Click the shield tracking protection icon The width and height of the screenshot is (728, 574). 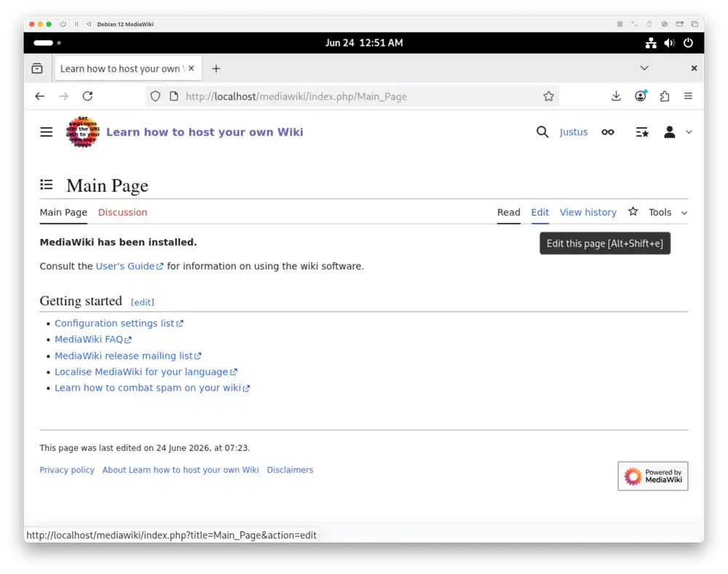156,96
